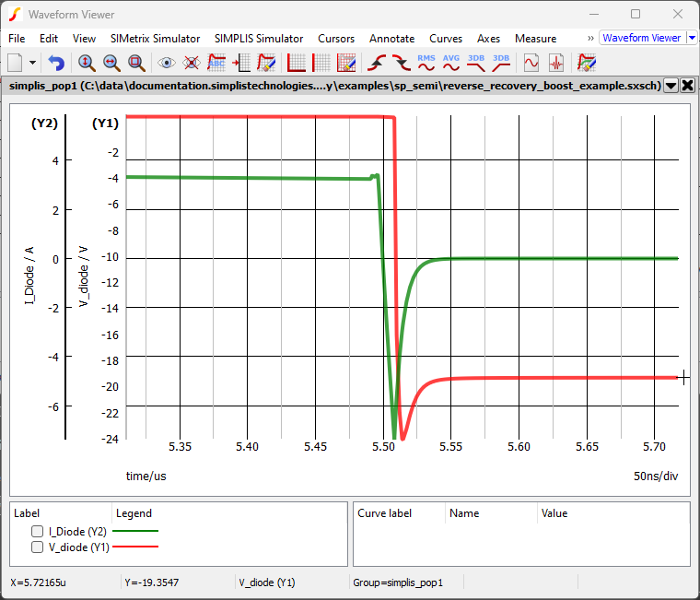The image size is (700, 600).
Task: Click the Fall Time measurement icon
Action: tap(401, 63)
